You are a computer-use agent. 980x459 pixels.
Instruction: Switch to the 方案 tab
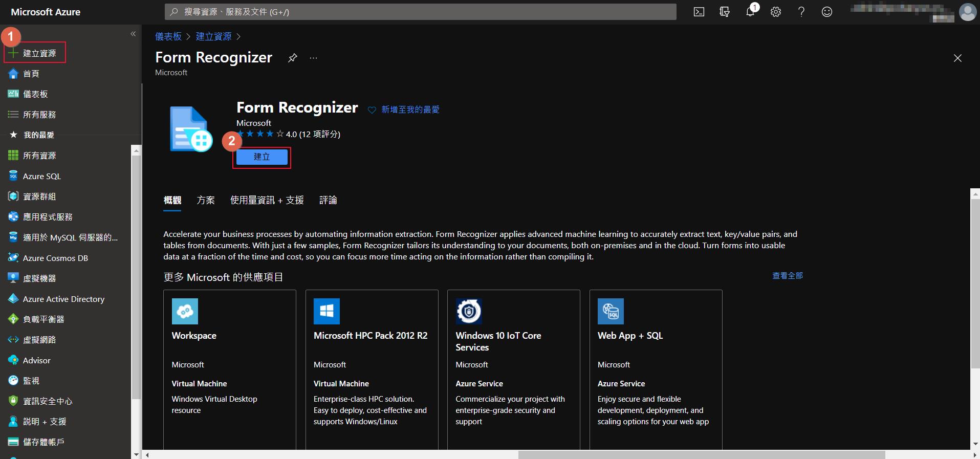[206, 200]
